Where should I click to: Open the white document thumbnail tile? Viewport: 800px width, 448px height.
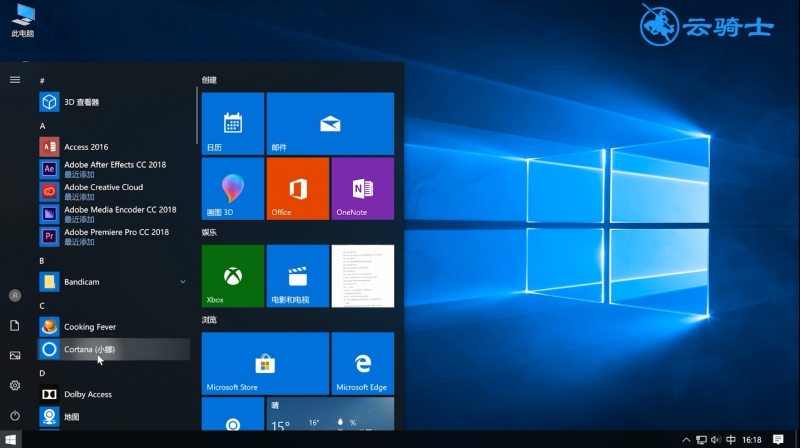pyautogui.click(x=363, y=276)
